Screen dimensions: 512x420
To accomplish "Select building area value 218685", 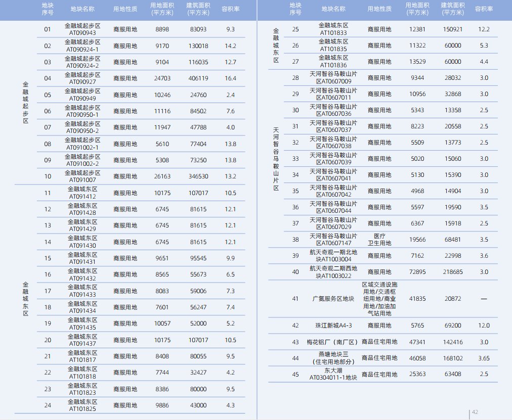I will pyautogui.click(x=453, y=272).
